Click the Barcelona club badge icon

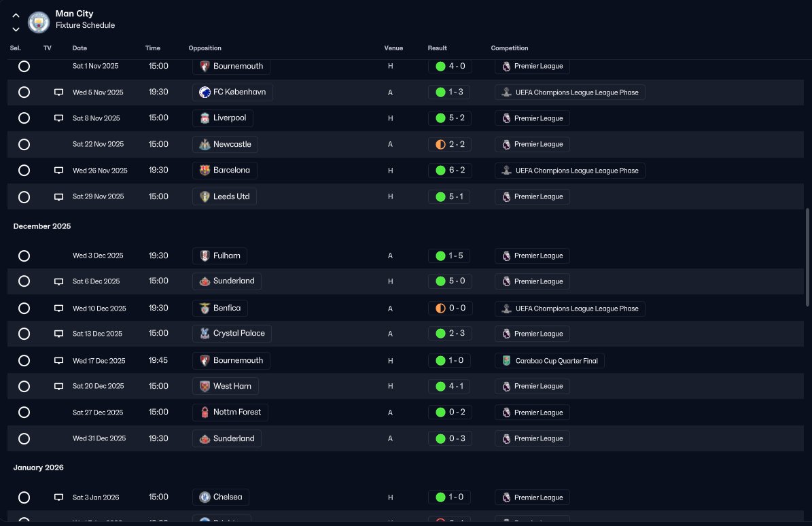click(205, 171)
